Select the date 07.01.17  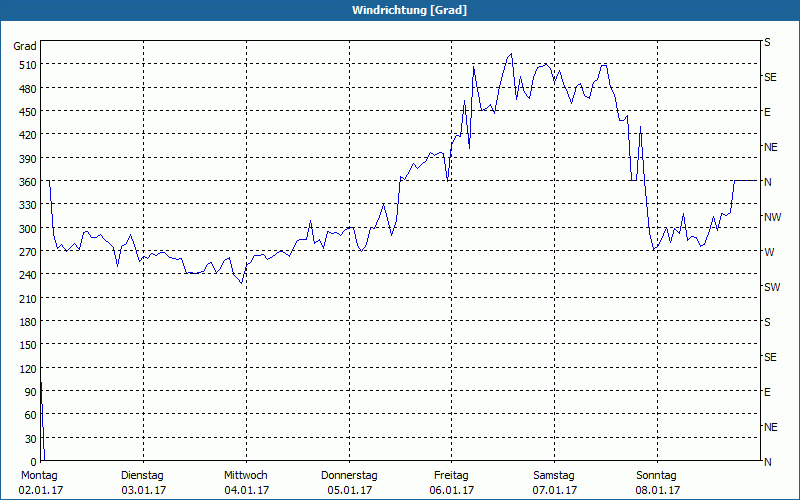(555, 490)
